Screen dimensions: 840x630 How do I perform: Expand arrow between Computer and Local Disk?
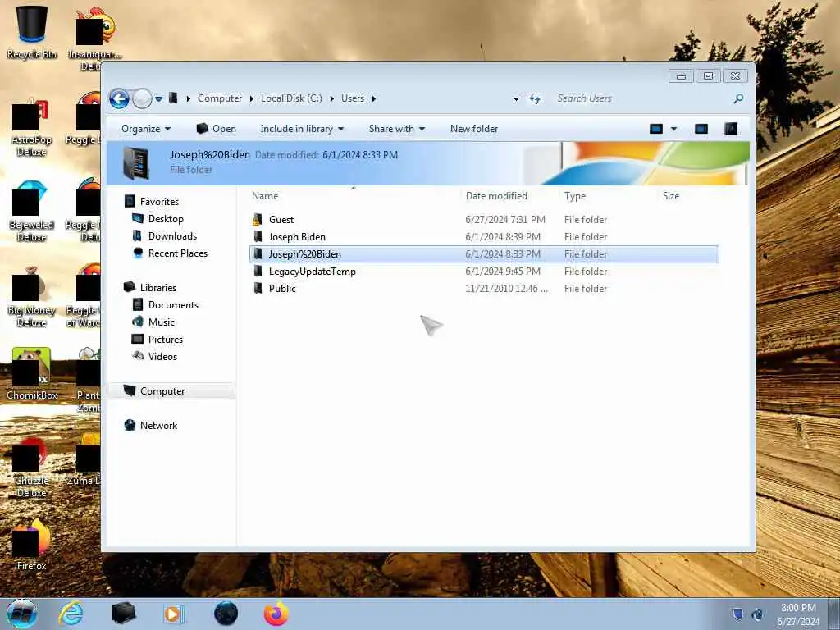pos(252,98)
